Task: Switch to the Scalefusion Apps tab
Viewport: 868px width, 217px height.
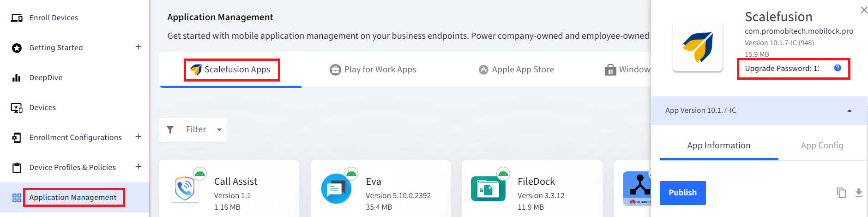Action: pos(230,70)
